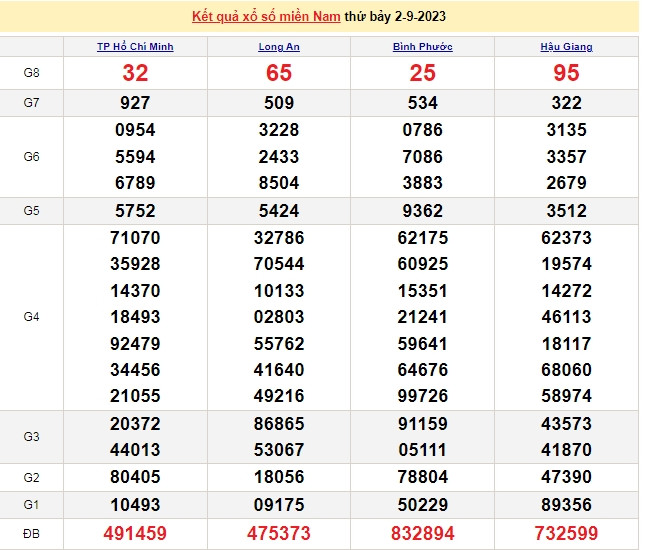Select the G5 number 3512
This screenshot has width=647, height=550.
pyautogui.click(x=566, y=211)
